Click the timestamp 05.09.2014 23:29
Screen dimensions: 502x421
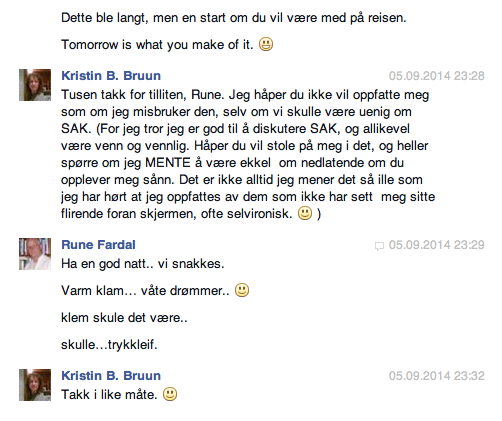click(436, 245)
